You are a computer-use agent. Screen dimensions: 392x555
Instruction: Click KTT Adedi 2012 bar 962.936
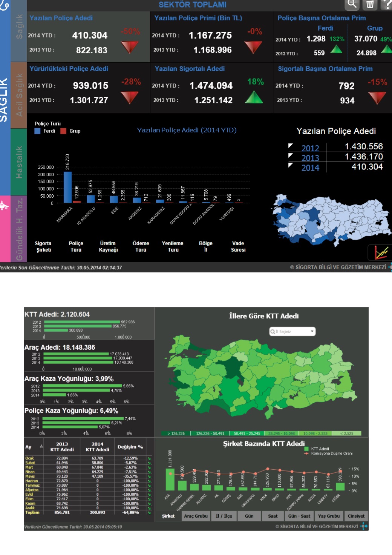click(x=82, y=322)
